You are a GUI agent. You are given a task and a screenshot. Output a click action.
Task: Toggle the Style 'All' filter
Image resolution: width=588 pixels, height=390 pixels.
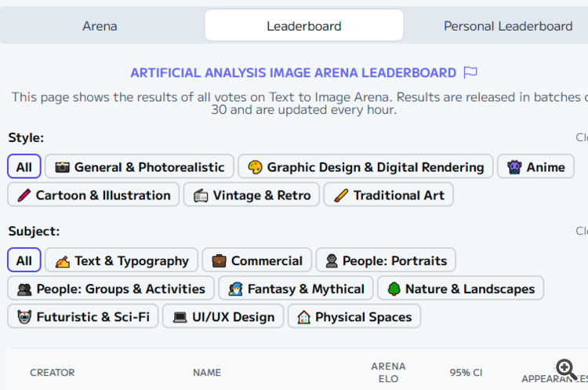click(x=24, y=167)
